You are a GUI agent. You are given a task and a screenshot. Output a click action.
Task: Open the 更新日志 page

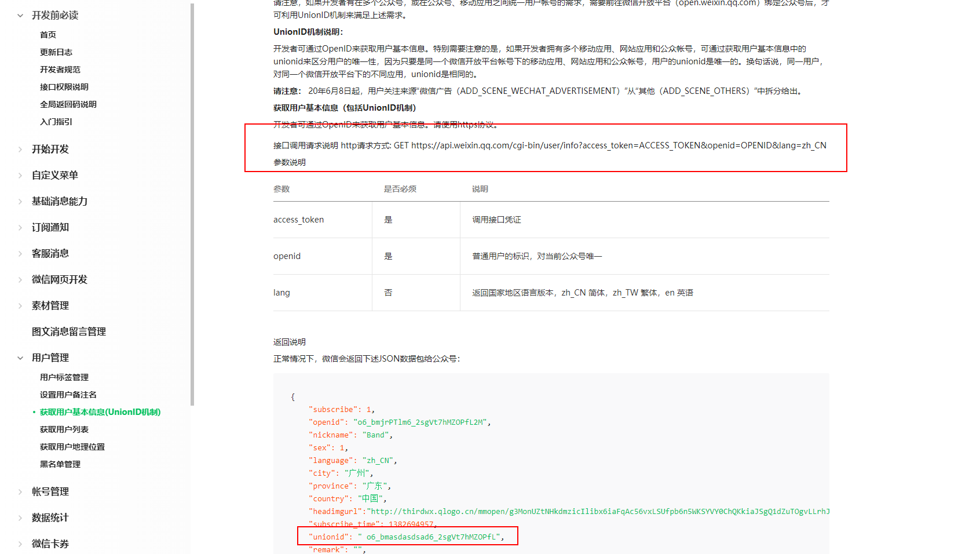pos(56,52)
